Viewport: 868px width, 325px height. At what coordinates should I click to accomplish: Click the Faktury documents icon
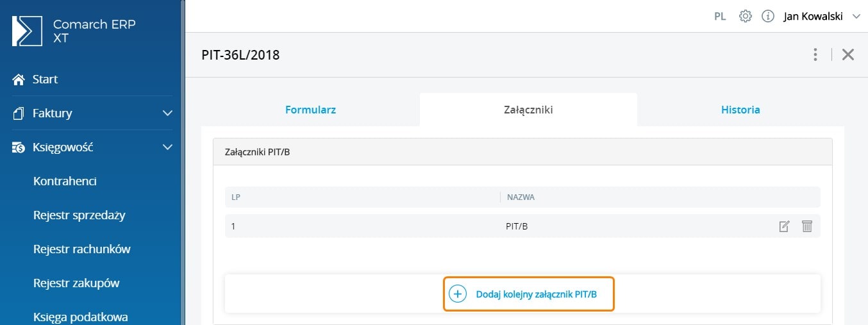[x=19, y=113]
